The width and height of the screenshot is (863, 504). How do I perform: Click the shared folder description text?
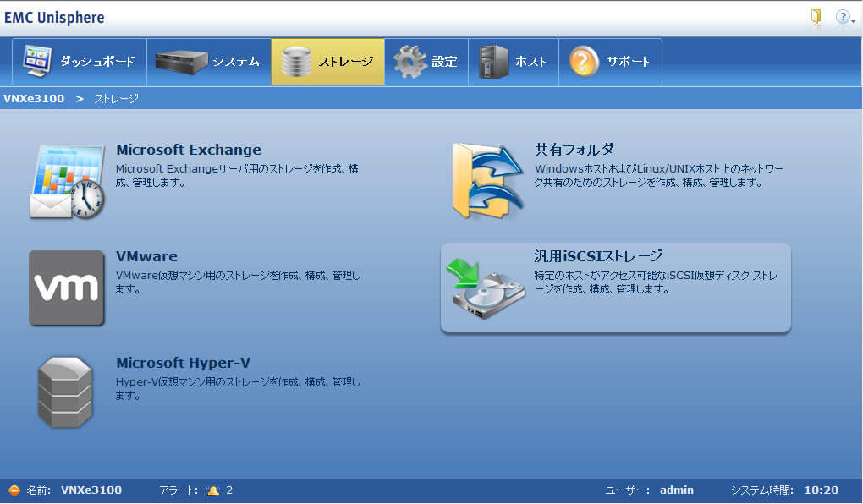(659, 176)
